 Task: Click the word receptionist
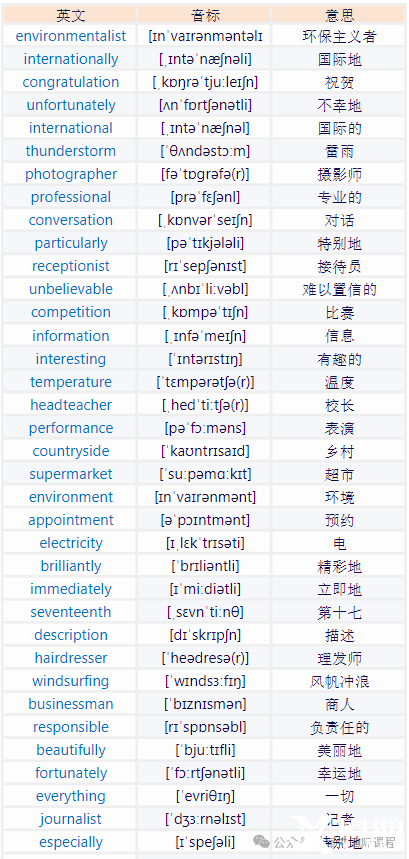pyautogui.click(x=71, y=266)
